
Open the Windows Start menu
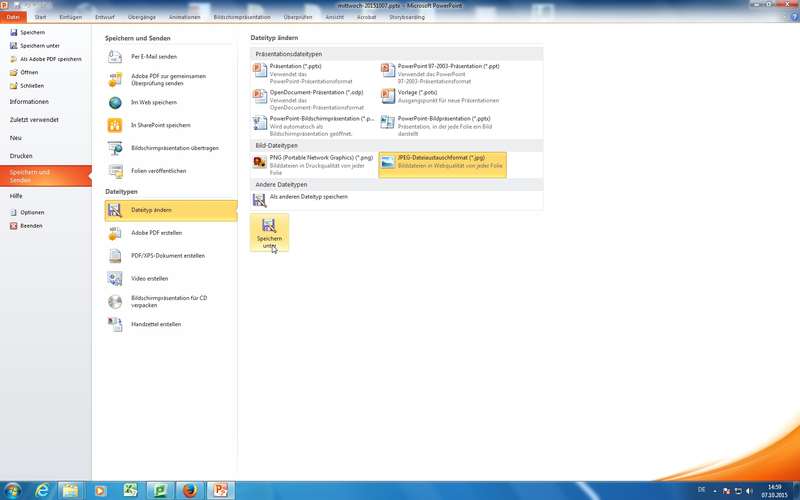tap(12, 491)
